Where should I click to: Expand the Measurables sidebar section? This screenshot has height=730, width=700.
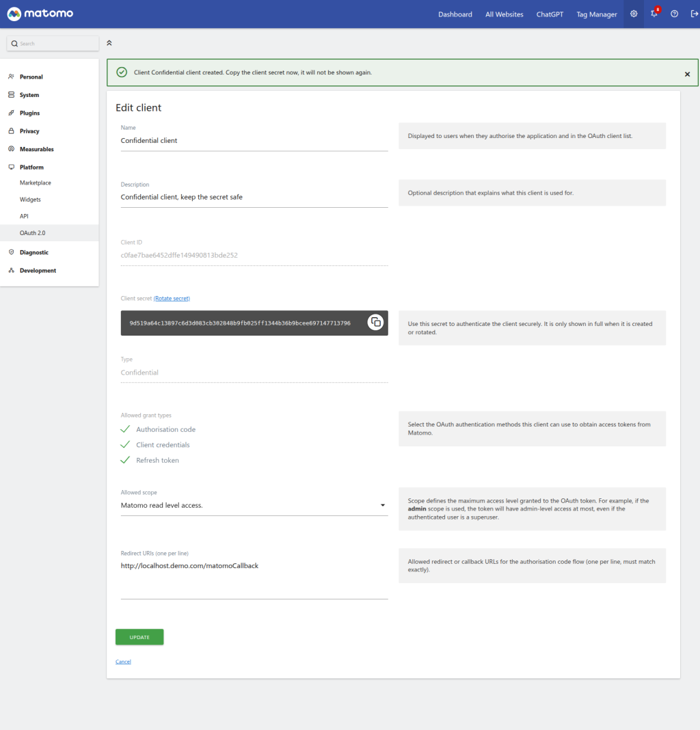click(x=36, y=149)
